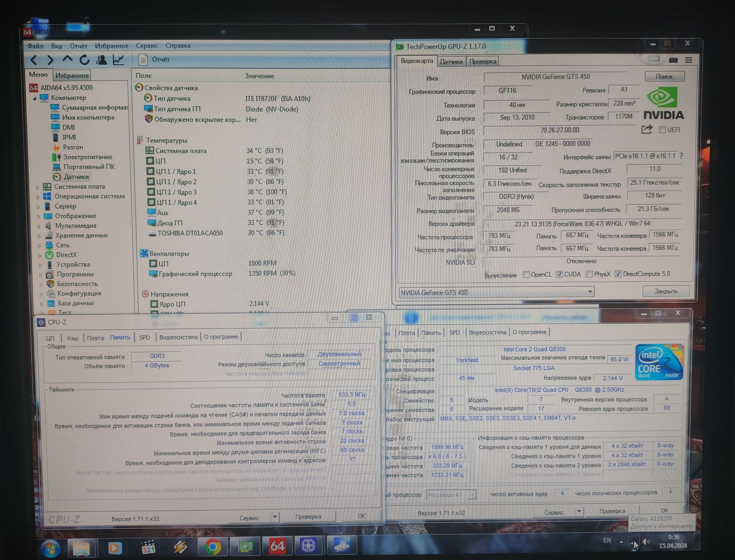The image size is (735, 560).
Task: Select Избранное tab in AIDA64 sidebar
Action: (x=72, y=75)
